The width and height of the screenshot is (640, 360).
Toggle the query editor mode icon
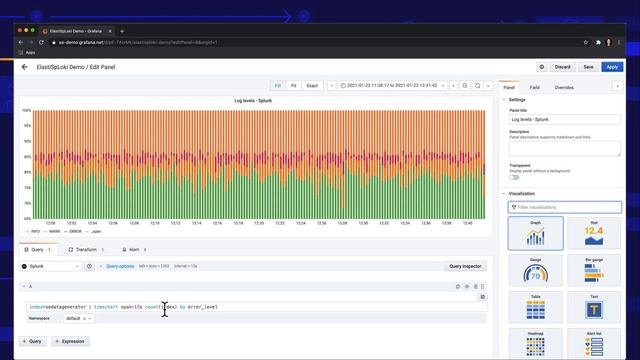[482, 297]
